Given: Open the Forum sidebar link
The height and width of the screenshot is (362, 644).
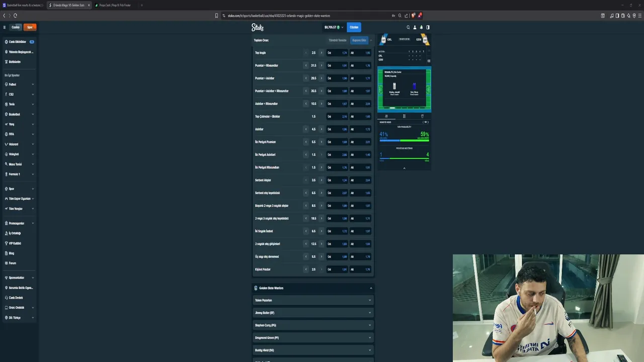Looking at the screenshot, I should coord(19,263).
